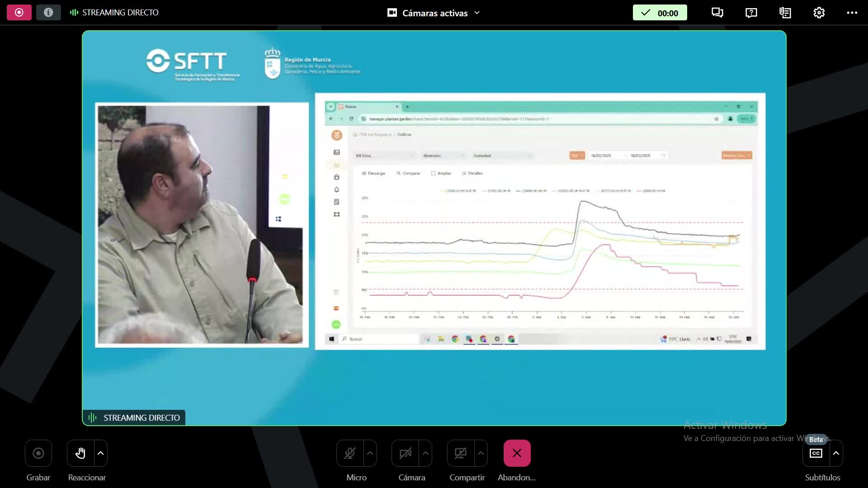Leave the meeting with Abandonar button
This screenshot has height=488, width=868.
click(517, 453)
